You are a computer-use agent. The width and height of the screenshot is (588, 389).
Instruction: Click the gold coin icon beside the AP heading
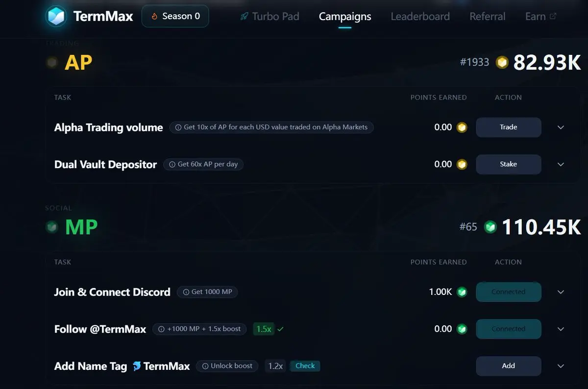[x=51, y=63]
